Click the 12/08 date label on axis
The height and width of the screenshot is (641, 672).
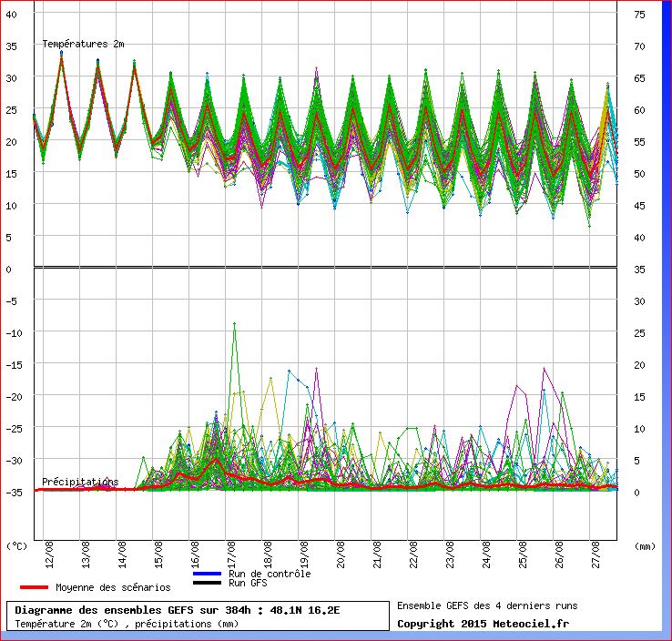49,555
